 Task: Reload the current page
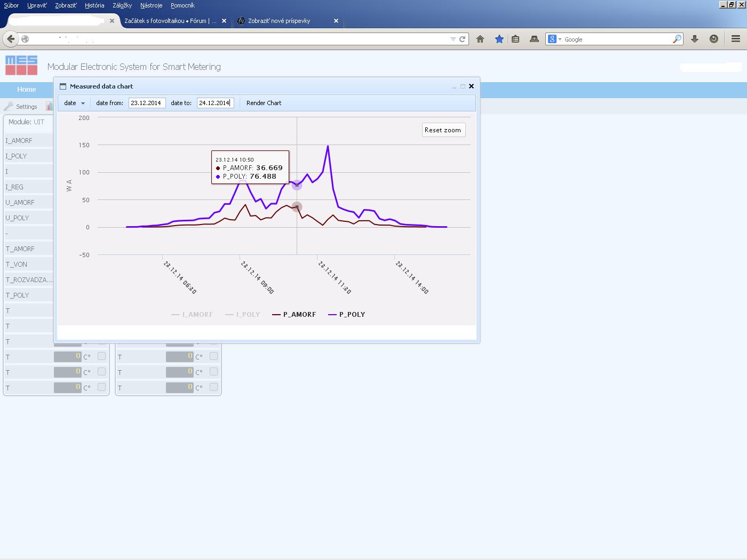click(463, 39)
